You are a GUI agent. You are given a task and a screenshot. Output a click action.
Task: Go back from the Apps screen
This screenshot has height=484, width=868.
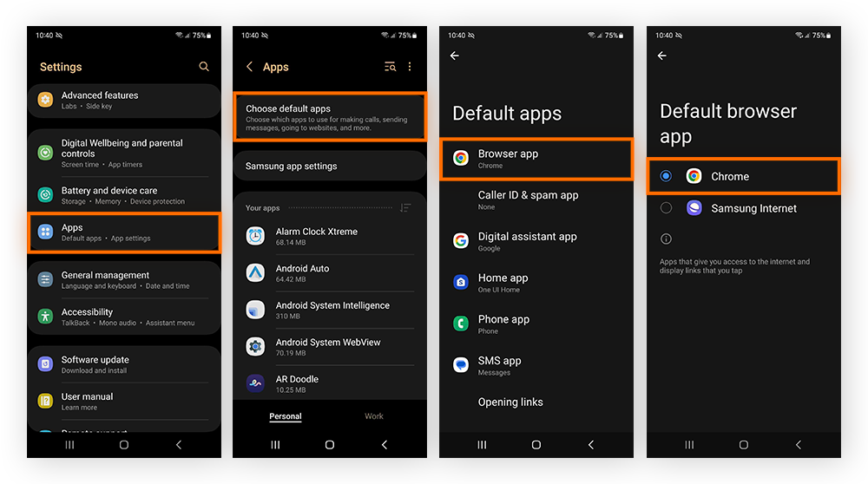(x=250, y=67)
